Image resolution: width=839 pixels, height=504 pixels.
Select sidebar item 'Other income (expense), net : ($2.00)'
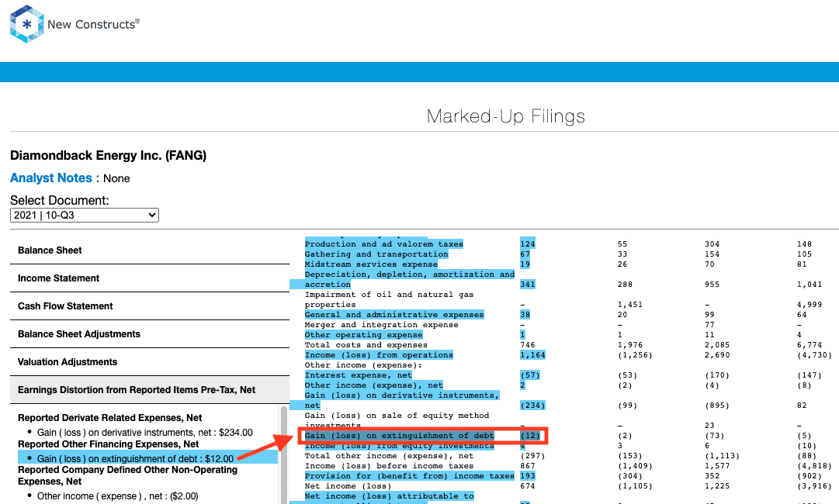pos(118,496)
